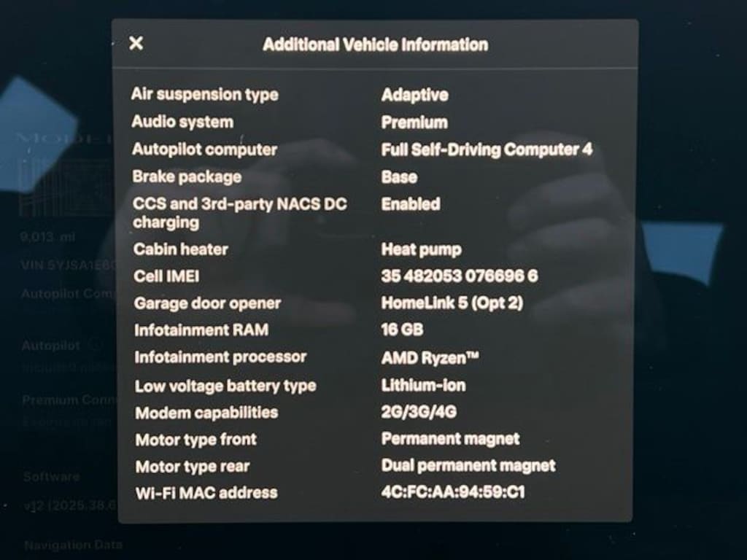Tap the Infotainment RAM label
Viewport: 747px width, 560px height.
pyautogui.click(x=201, y=330)
